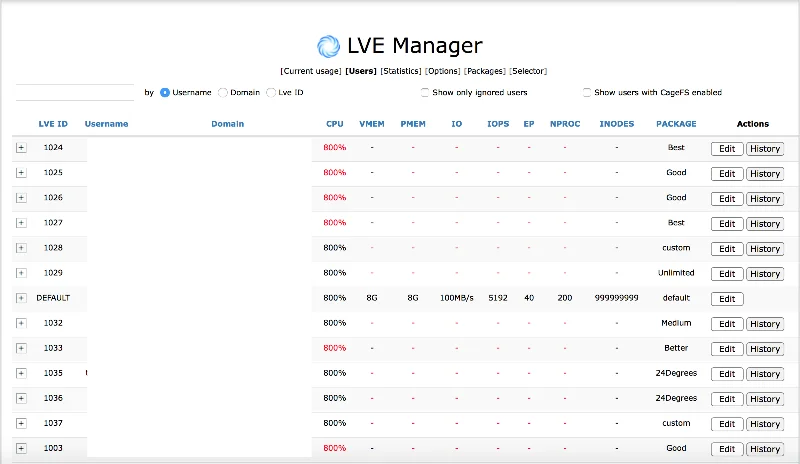Sort by Username column header
800x464 pixels.
click(x=106, y=124)
